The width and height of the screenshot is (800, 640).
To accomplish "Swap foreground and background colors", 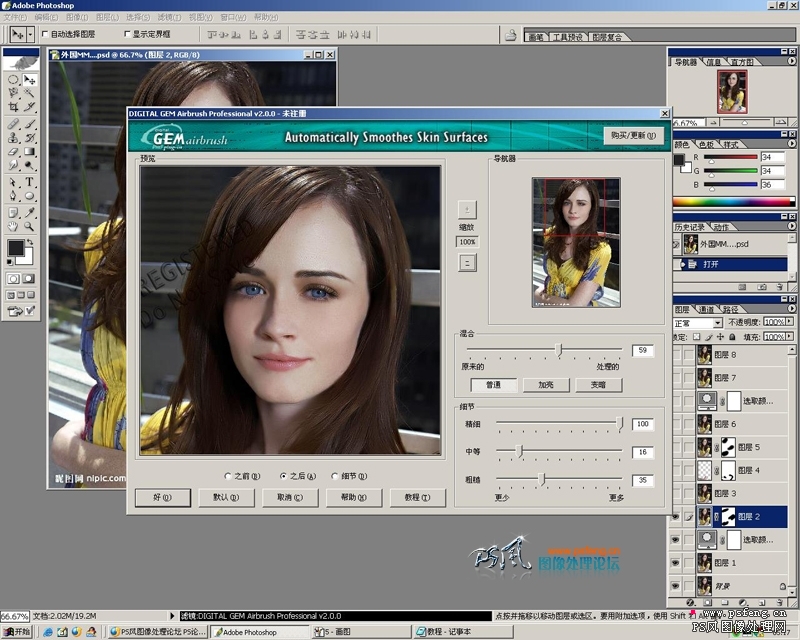I will (x=30, y=242).
